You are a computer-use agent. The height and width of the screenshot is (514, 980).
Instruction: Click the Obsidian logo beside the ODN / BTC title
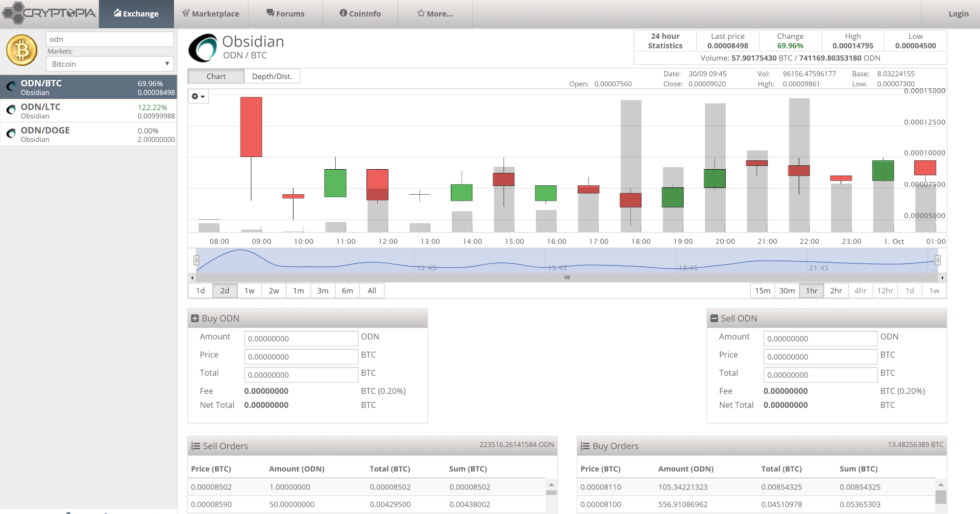(203, 48)
